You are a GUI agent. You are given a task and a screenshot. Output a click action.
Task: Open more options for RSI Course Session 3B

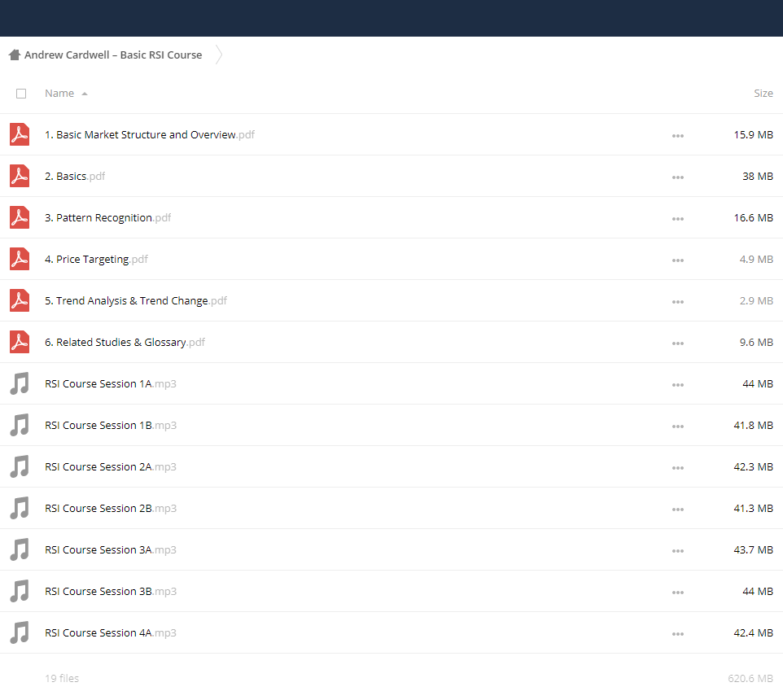[x=678, y=592]
